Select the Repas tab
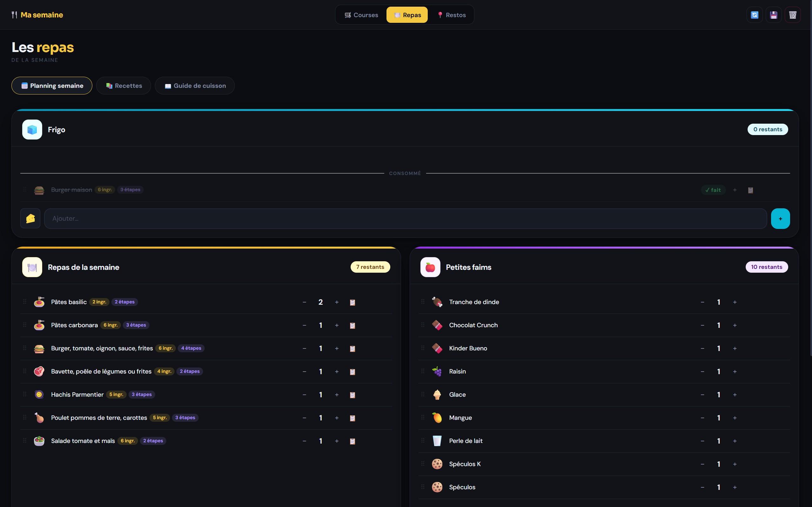 407,15
